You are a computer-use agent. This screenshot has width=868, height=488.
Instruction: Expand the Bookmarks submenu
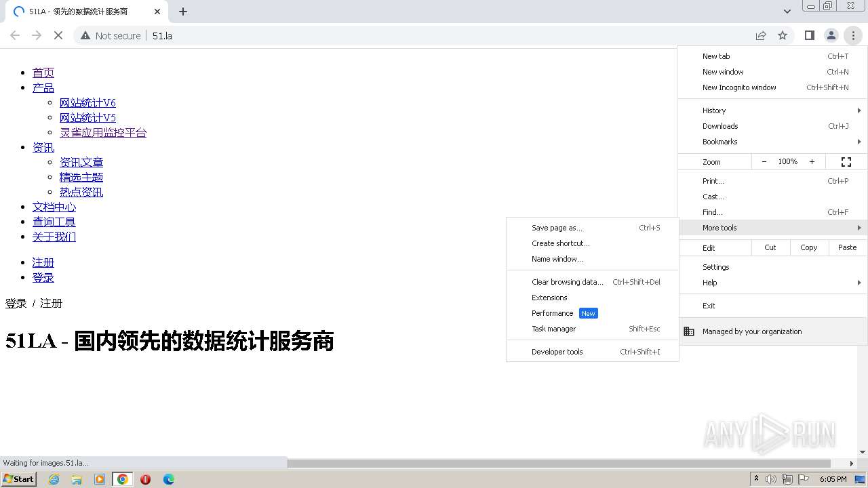[x=772, y=142]
